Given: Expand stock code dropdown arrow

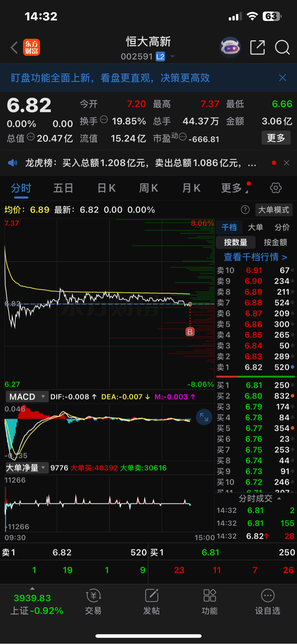Looking at the screenshot, I should [172, 57].
